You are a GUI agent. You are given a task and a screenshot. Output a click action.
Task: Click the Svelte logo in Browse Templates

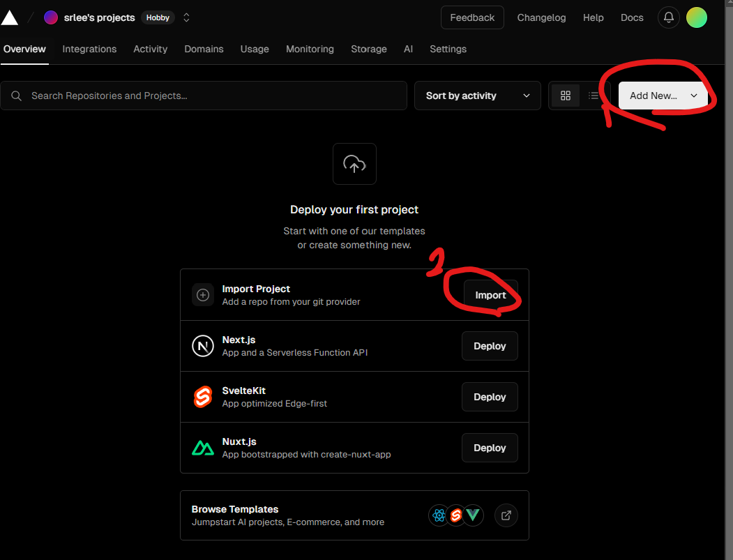click(x=456, y=515)
